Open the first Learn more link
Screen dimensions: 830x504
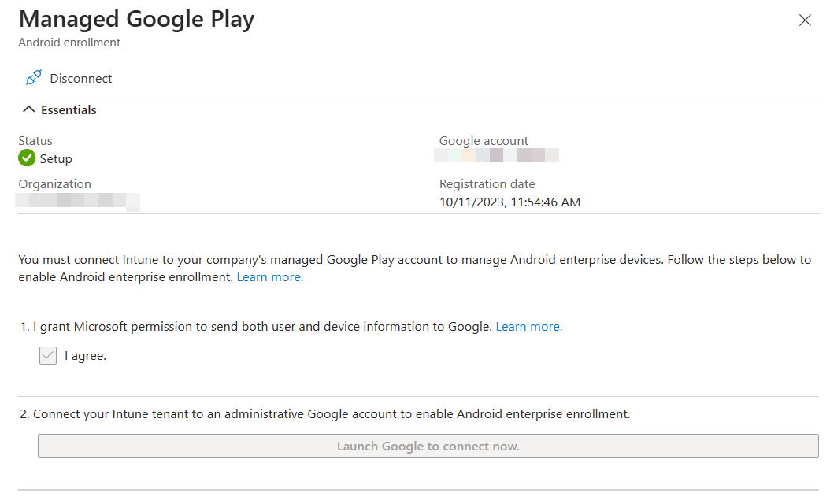[x=269, y=276]
